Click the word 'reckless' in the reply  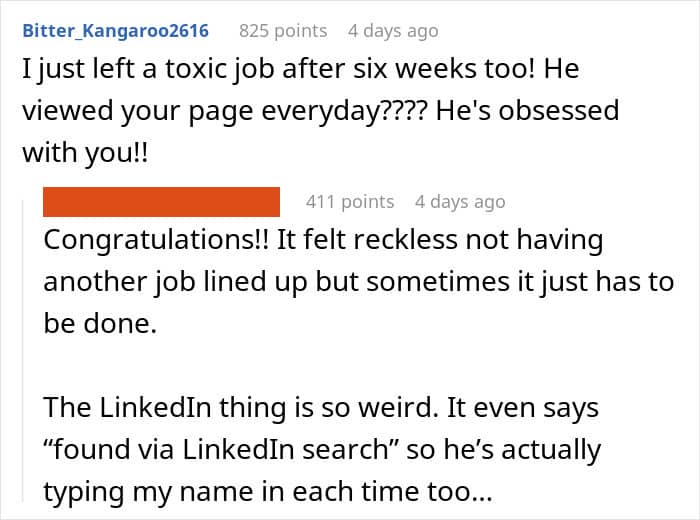coord(405,240)
